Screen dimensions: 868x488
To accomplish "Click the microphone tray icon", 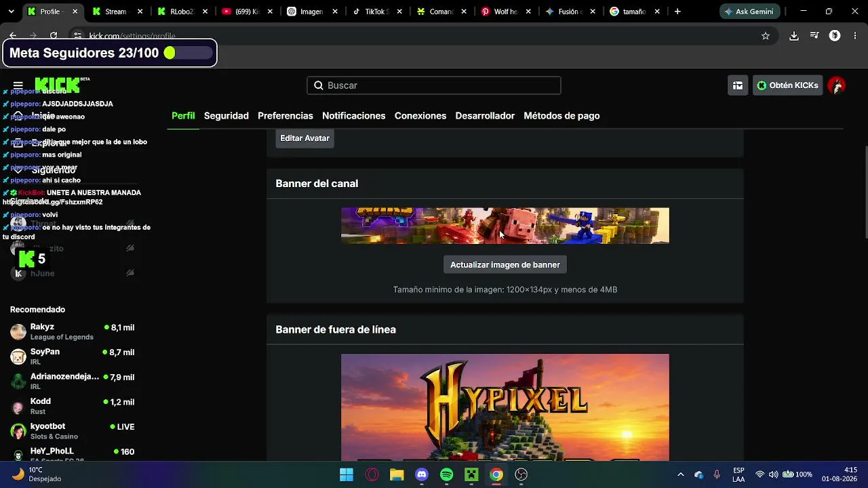I will point(717,474).
